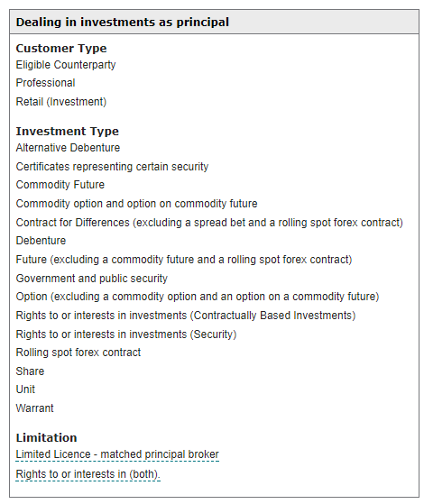Screen dimensions: 424x504
Task: Select the Dealing in investments as principal header
Action: point(123,23)
